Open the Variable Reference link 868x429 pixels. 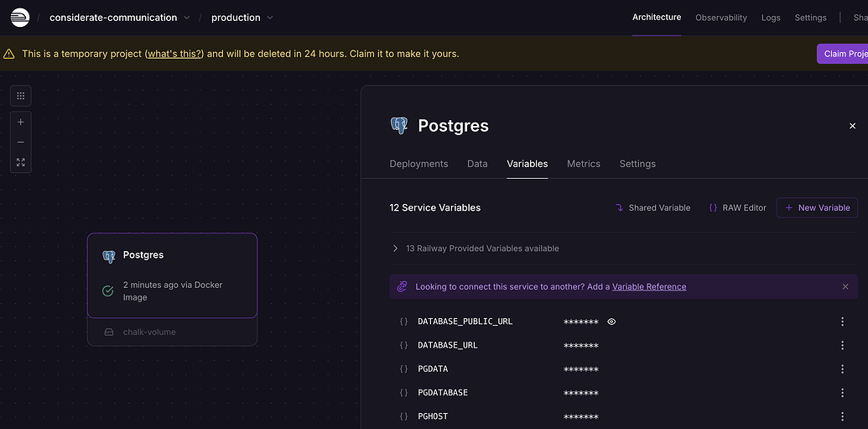click(648, 287)
